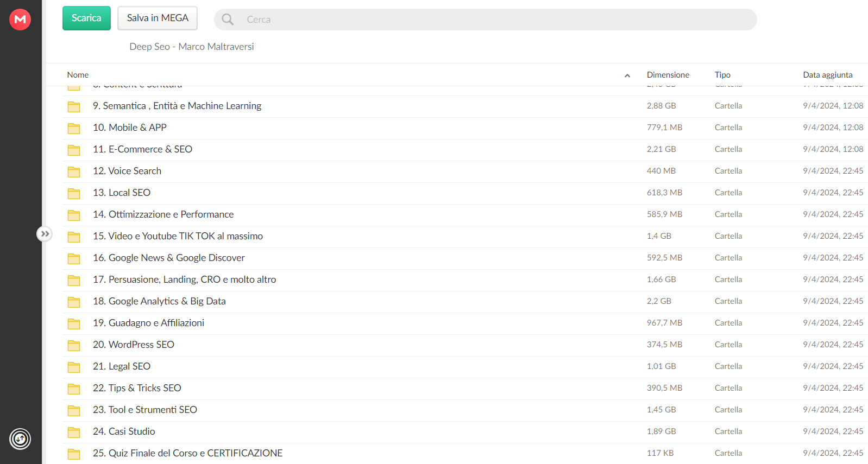Select the '15. Video e Youtube TIK TOK al massimo' name
This screenshot has height=464, width=868.
178,236
